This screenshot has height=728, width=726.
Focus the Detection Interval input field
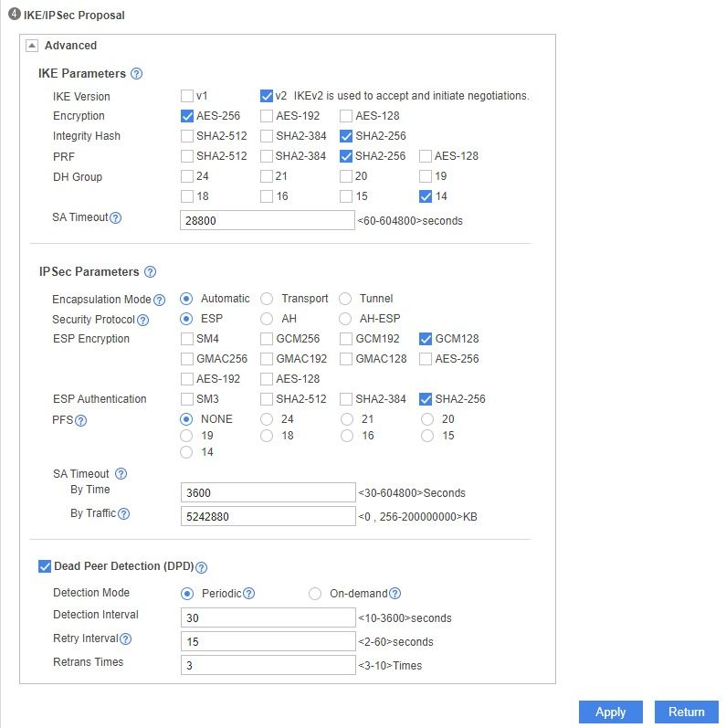(x=267, y=617)
